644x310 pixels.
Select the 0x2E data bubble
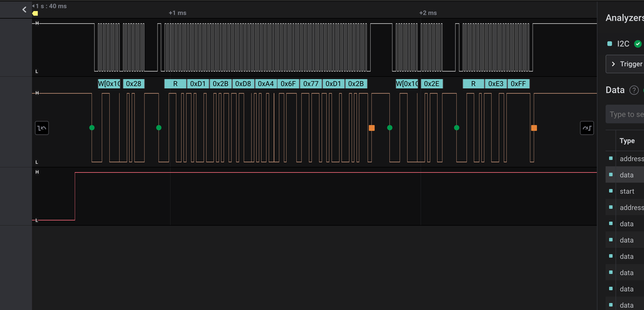[432, 84]
